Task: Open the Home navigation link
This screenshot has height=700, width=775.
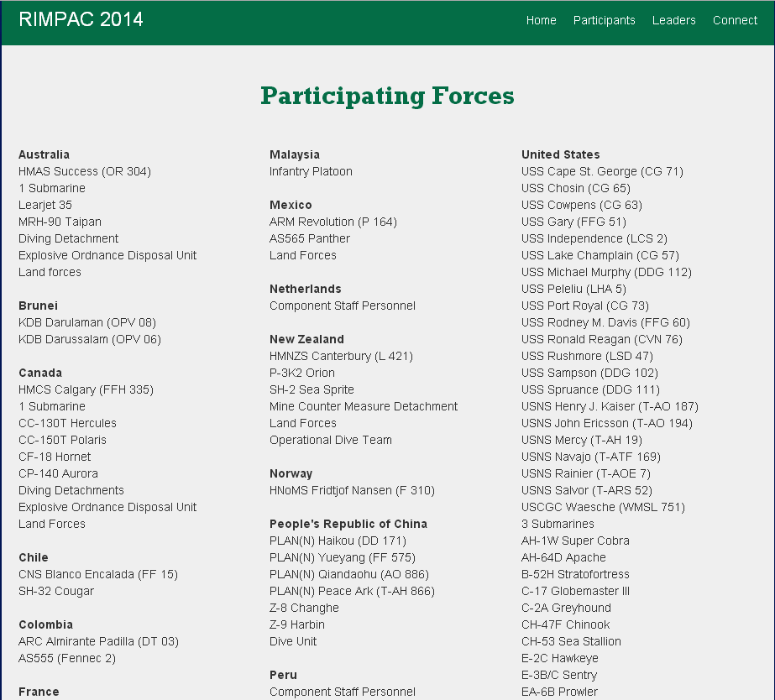Action: pyautogui.click(x=541, y=20)
